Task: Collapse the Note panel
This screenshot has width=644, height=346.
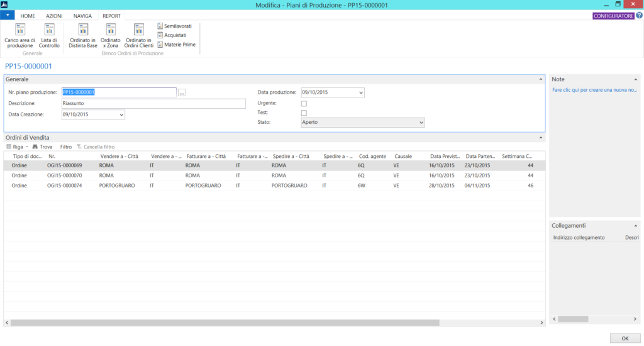Action: [x=635, y=79]
